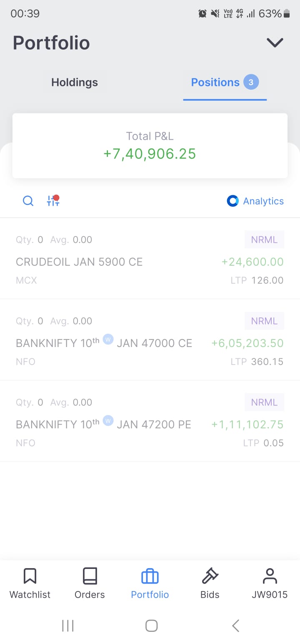The image size is (300, 644).
Task: Open the positions filter sliders icon
Action: (x=53, y=201)
